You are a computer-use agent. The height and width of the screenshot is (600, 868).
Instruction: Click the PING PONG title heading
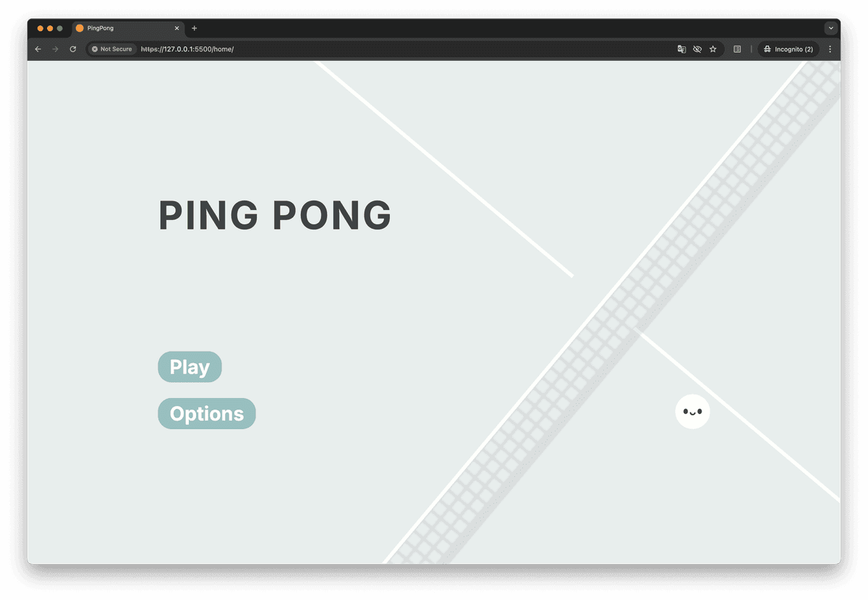point(275,216)
